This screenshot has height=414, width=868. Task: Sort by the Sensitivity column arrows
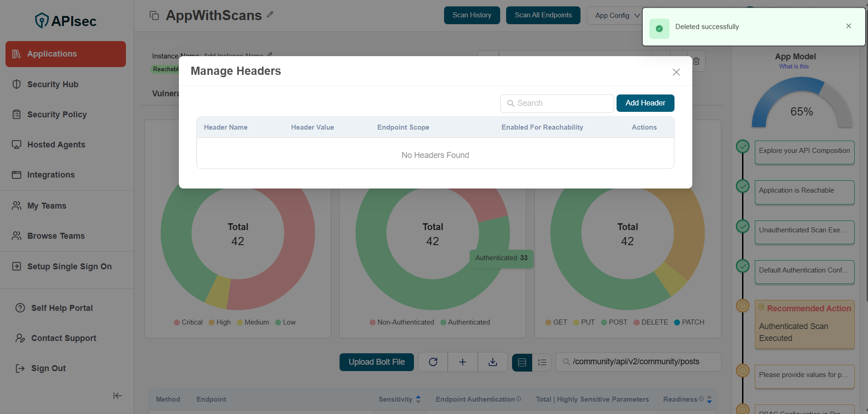point(418,399)
